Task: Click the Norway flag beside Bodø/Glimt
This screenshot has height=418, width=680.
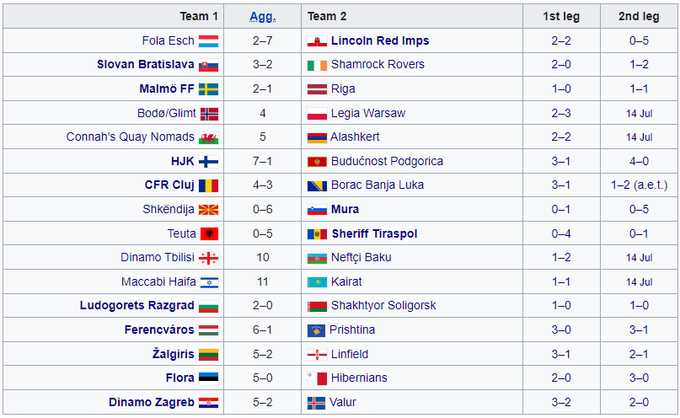Action: click(x=209, y=113)
